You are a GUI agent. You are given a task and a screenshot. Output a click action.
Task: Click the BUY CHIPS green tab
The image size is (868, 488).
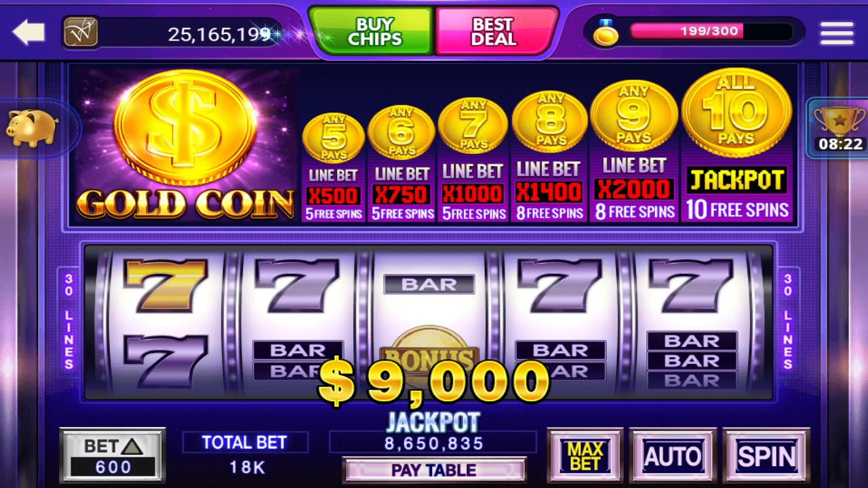click(373, 31)
